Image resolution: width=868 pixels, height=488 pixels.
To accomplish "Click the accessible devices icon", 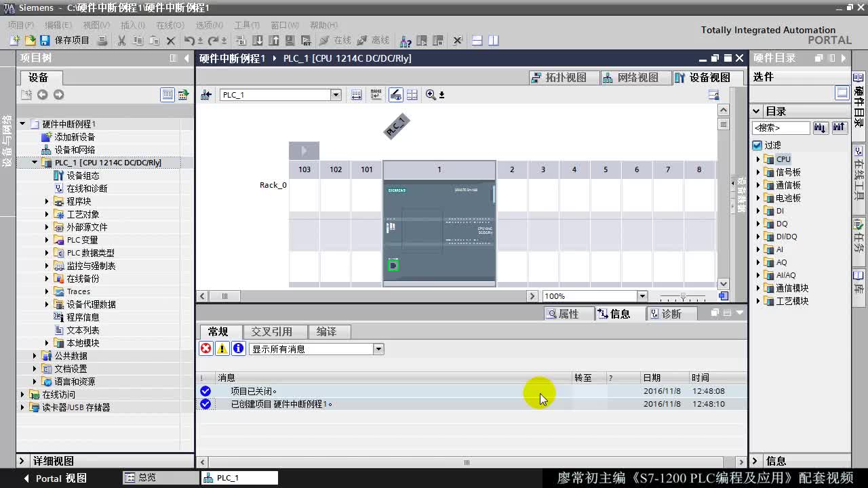I will click(405, 41).
